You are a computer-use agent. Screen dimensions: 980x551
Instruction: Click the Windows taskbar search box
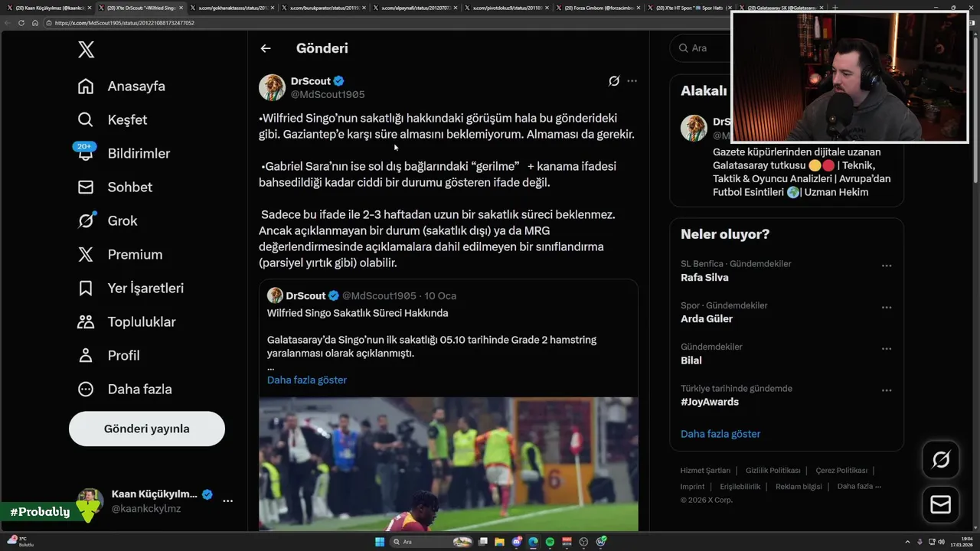431,542
